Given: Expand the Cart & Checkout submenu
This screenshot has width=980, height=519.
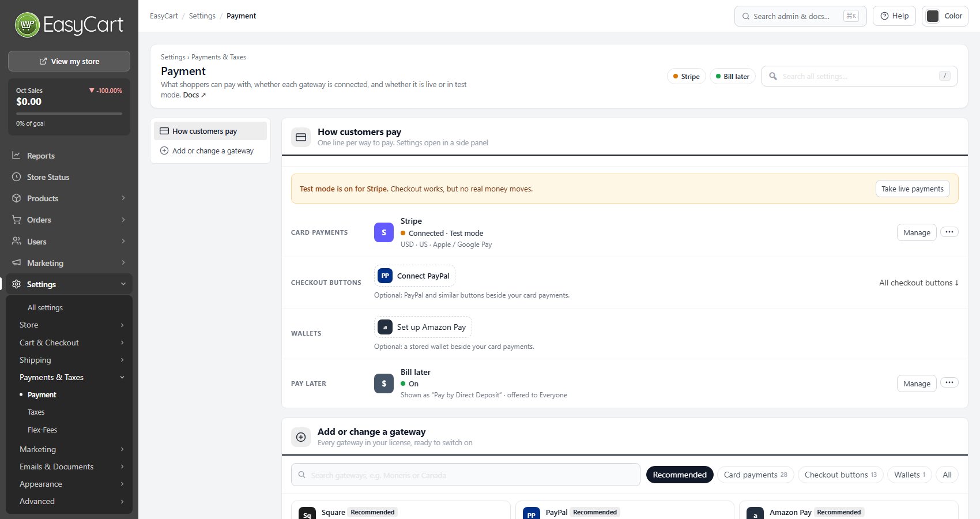Looking at the screenshot, I should 122,343.
